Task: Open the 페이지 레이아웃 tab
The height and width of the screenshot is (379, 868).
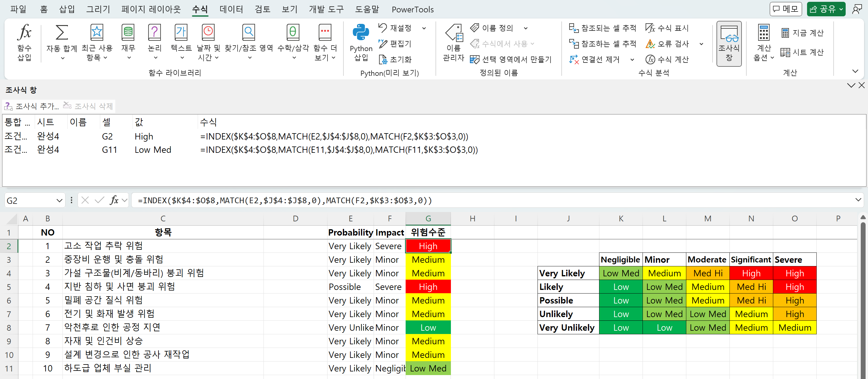Action: click(151, 9)
